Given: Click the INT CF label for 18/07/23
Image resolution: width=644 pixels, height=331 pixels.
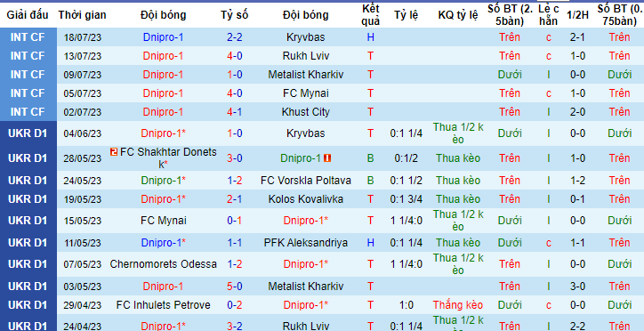Looking at the screenshot, I should point(28,37).
